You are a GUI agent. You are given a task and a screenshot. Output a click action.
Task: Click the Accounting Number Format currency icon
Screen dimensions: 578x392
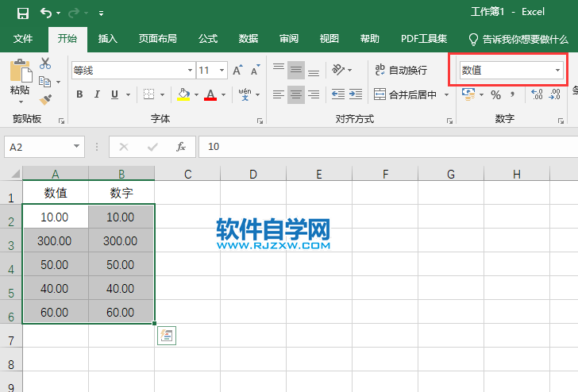(x=468, y=94)
